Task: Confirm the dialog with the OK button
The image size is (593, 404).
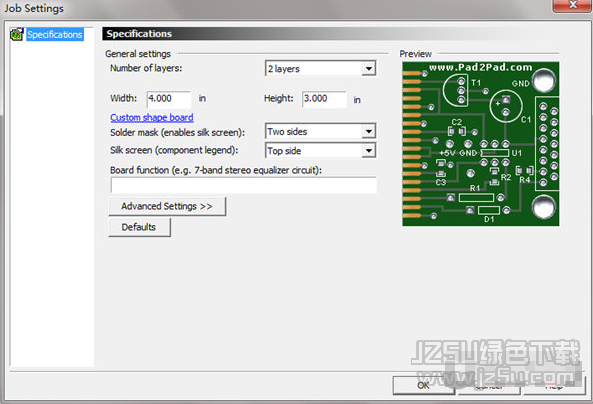Action: (424, 385)
